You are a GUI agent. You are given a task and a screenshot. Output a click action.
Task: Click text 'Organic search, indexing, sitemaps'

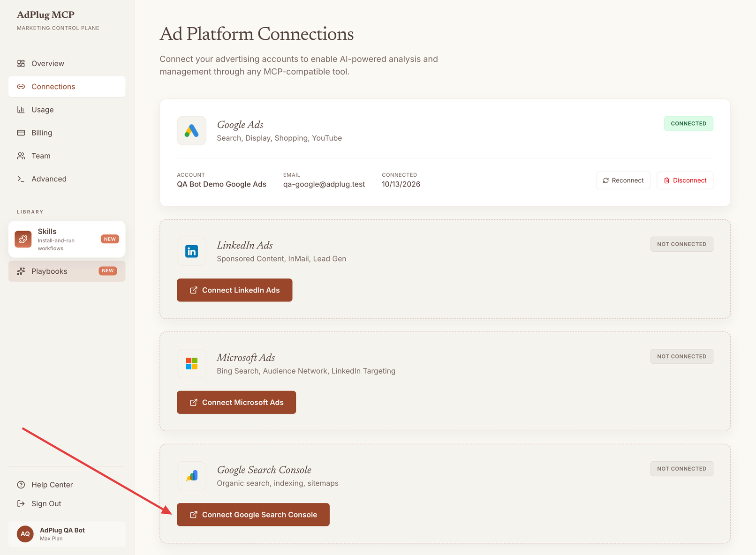[x=278, y=483]
